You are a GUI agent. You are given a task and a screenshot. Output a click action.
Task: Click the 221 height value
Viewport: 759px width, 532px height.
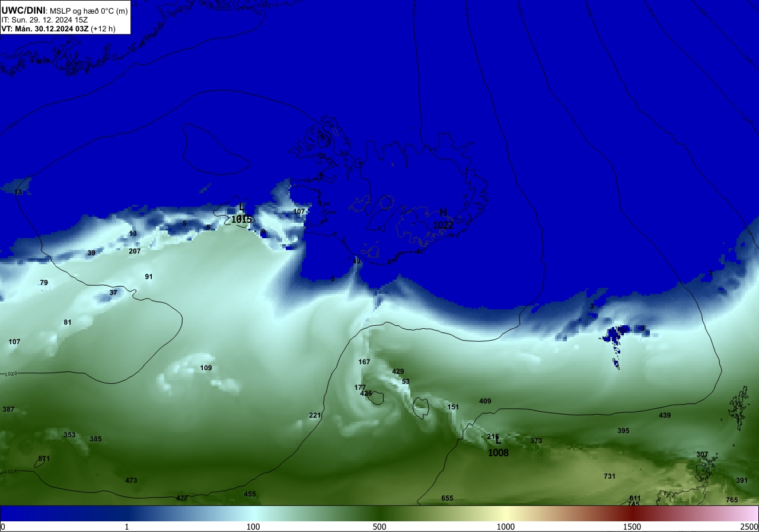coord(315,415)
